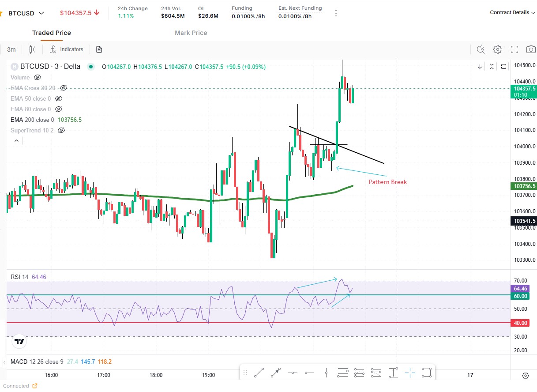Enter fullscreen mode for the chart
The image size is (537, 392).
point(514,49)
